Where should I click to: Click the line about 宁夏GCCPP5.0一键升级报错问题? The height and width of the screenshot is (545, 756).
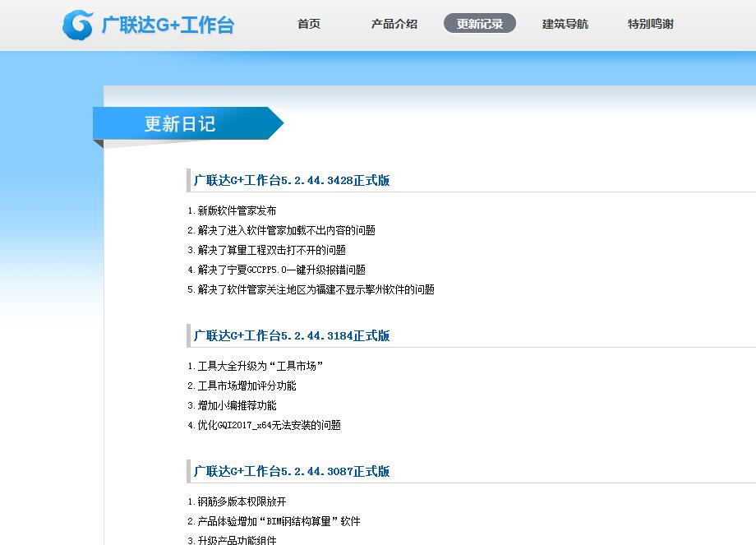(277, 270)
